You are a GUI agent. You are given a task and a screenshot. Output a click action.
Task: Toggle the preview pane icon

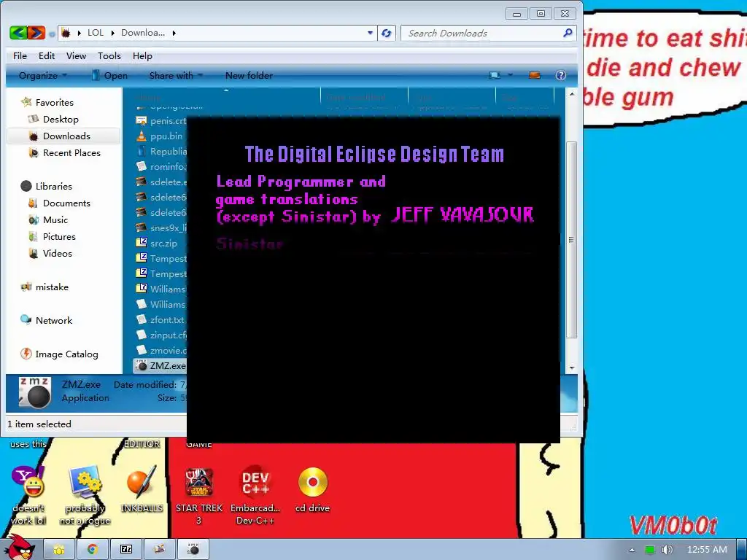click(535, 75)
